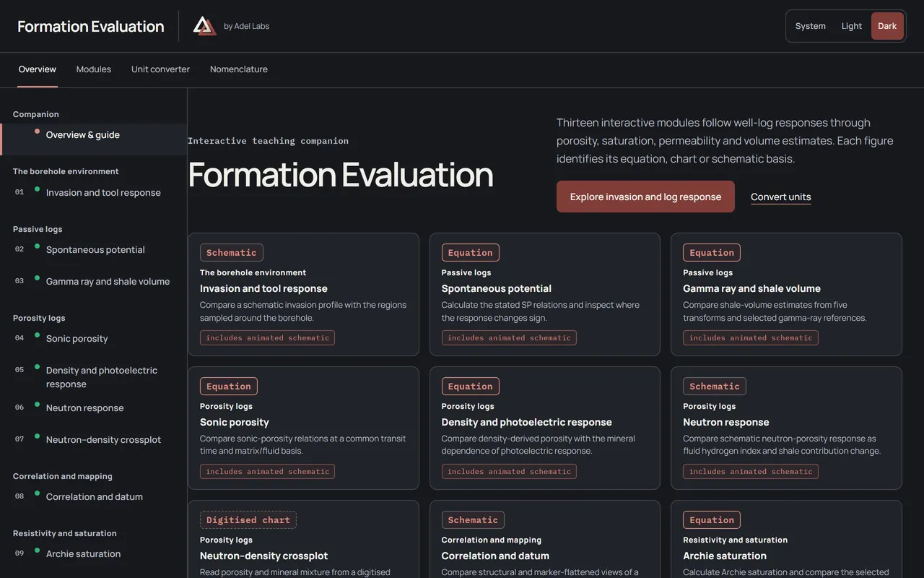Screen dimensions: 924x578
Task: Open the Gamma ray and shale volume card
Action: pyautogui.click(x=786, y=294)
